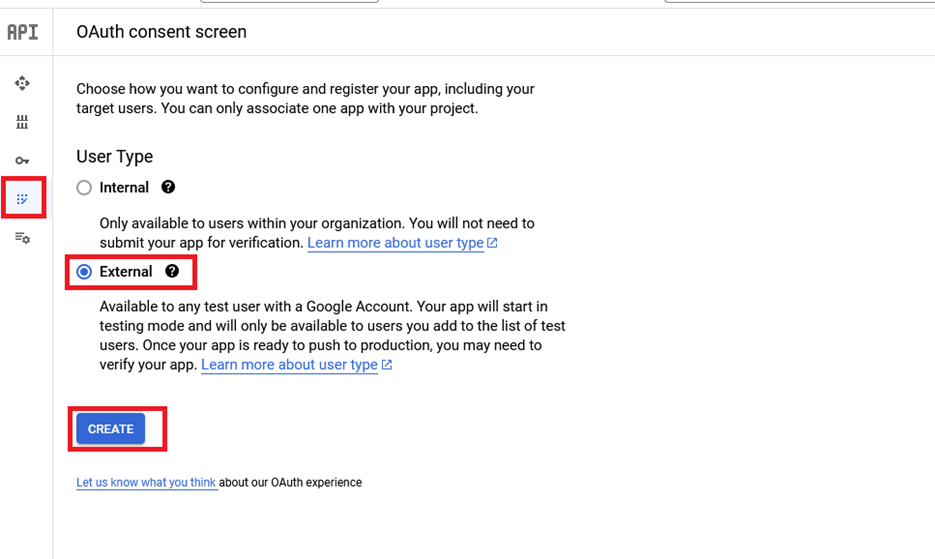This screenshot has width=935, height=559.
Task: Click the 'User Type' heading
Action: coord(114,156)
